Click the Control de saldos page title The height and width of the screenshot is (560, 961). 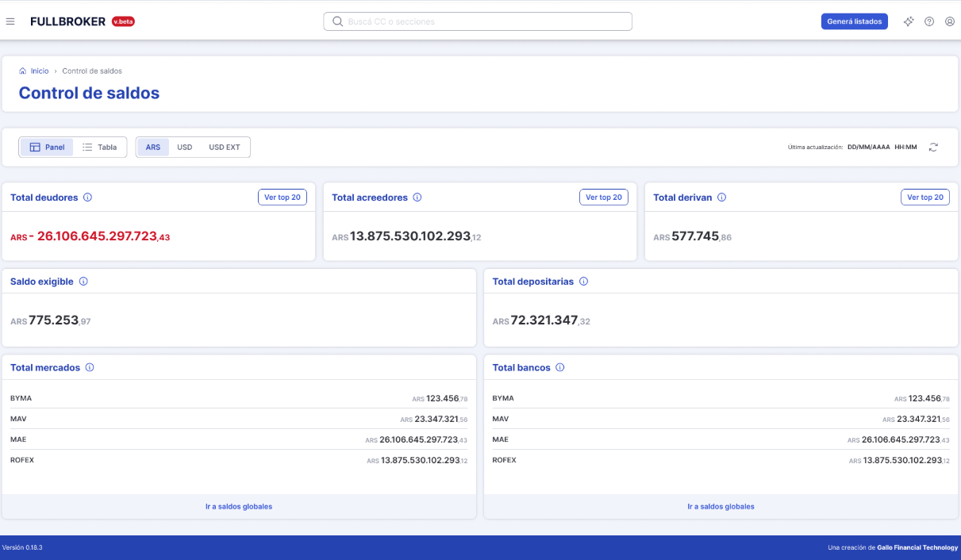tap(89, 93)
